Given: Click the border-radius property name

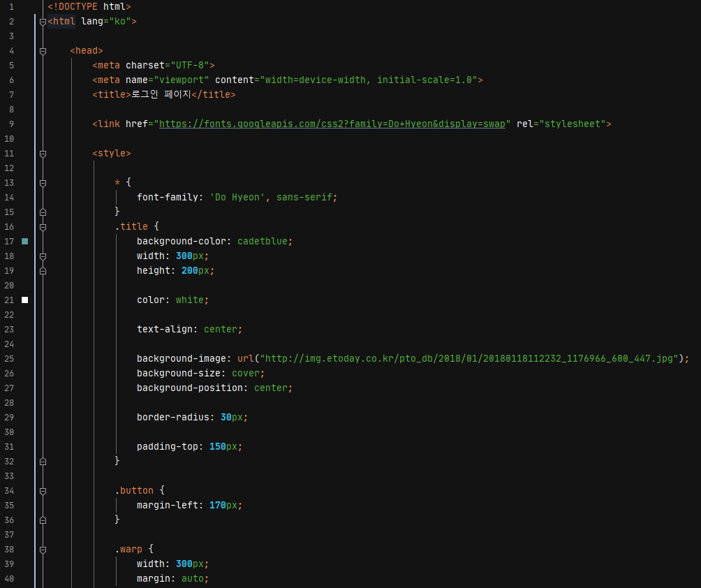Looking at the screenshot, I should (173, 417).
